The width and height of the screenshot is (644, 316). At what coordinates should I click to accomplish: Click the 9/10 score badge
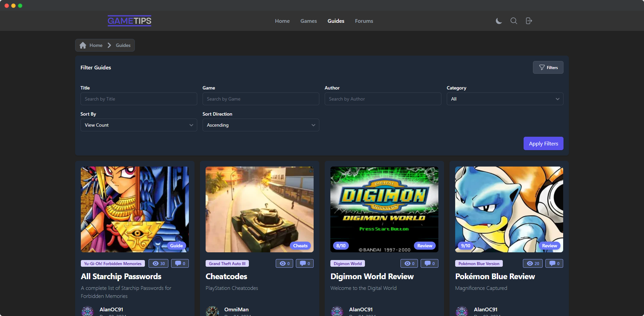point(466,246)
